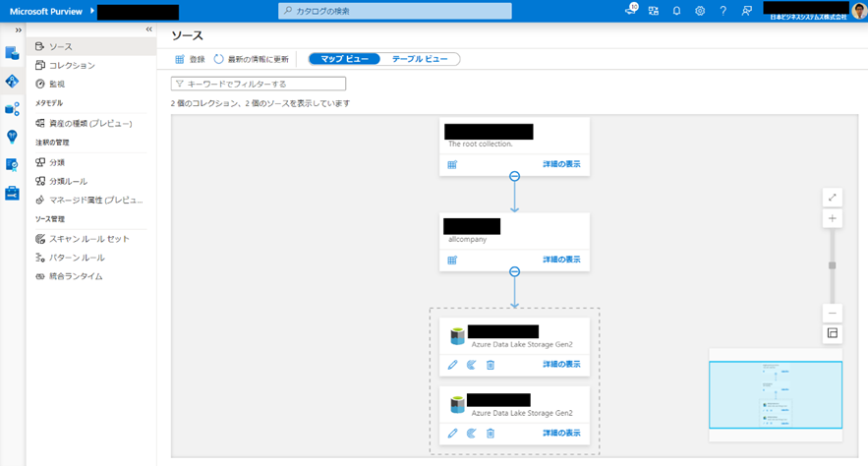The image size is (868, 466).
Task: Focus the キーワードでフィルターする filter field
Action: tap(259, 84)
